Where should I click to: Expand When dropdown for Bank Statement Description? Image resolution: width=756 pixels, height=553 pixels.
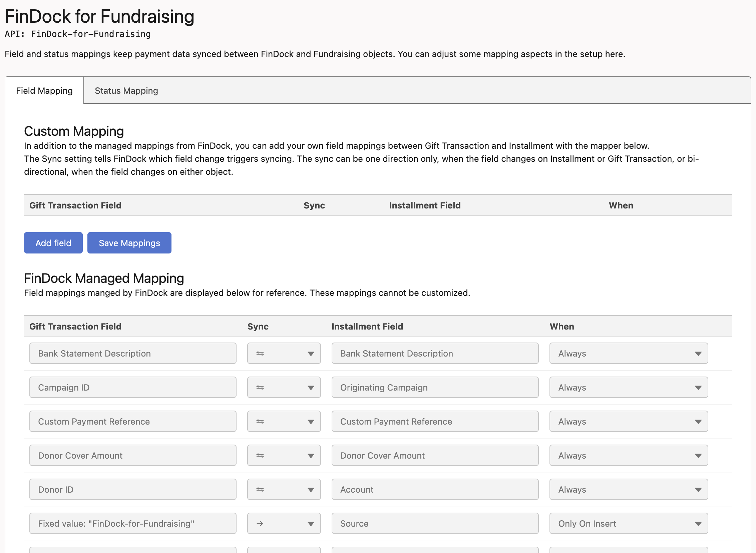pyautogui.click(x=629, y=354)
